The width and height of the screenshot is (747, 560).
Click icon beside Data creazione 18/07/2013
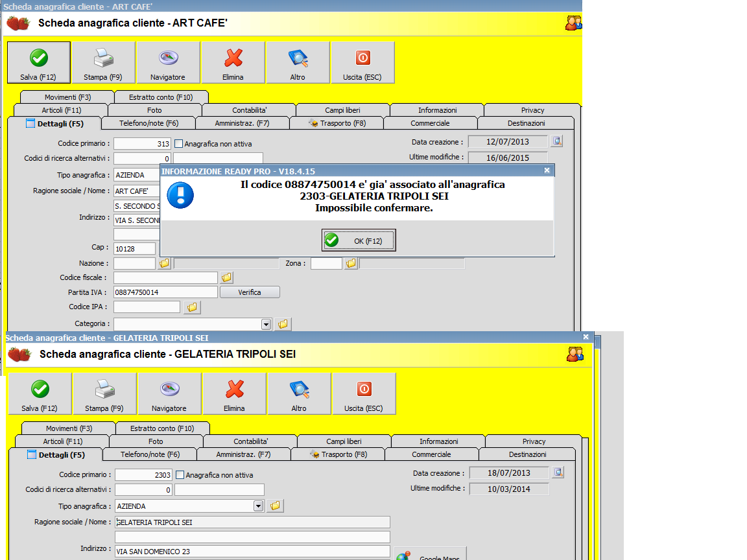558,472
